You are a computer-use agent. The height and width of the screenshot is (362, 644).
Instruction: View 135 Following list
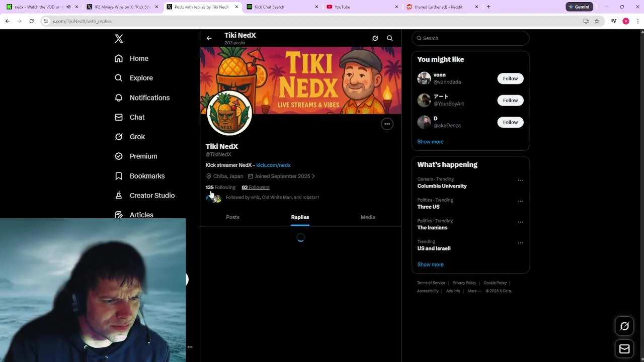click(x=220, y=187)
